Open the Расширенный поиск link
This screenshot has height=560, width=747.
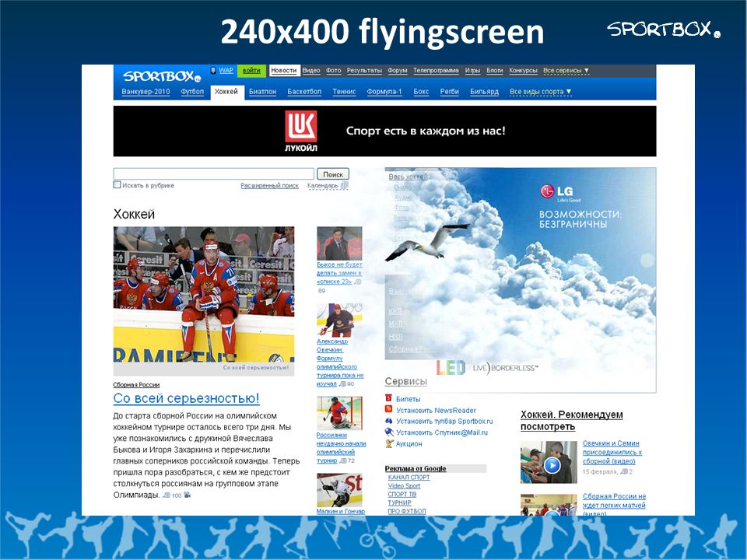270,186
